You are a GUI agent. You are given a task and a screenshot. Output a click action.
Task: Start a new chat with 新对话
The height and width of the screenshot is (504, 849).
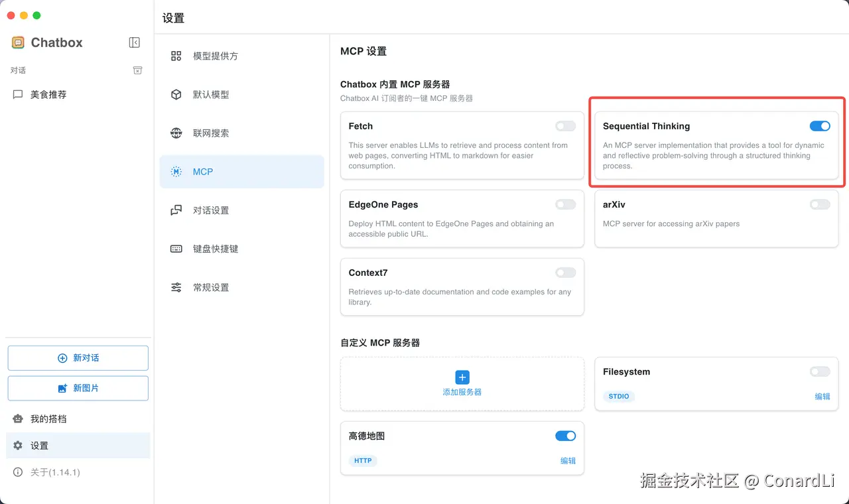point(78,358)
